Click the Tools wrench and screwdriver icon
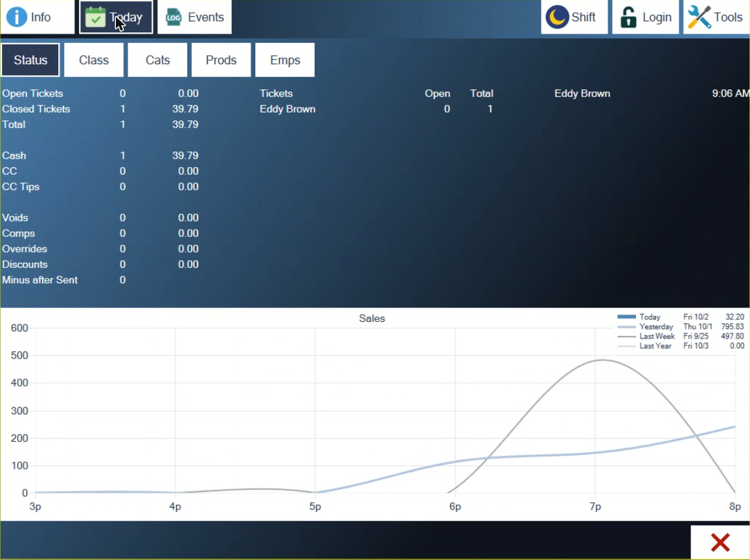 (699, 17)
